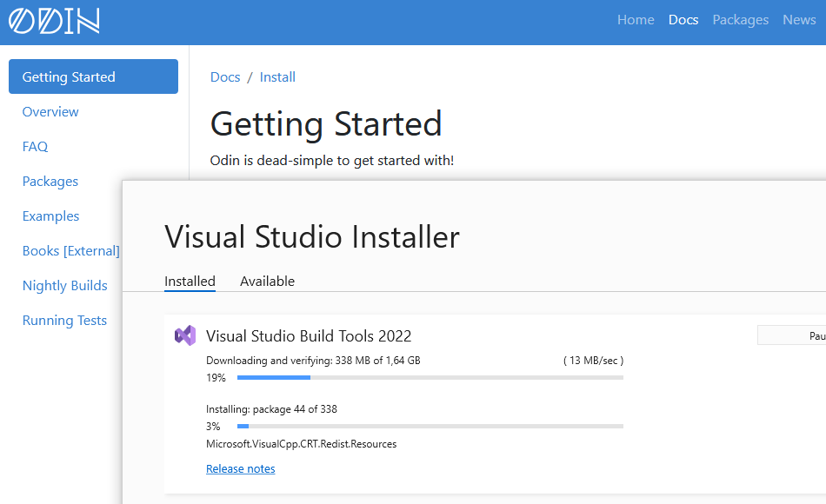Open the Overview sidebar page
Image resolution: width=826 pixels, height=504 pixels.
(x=50, y=111)
